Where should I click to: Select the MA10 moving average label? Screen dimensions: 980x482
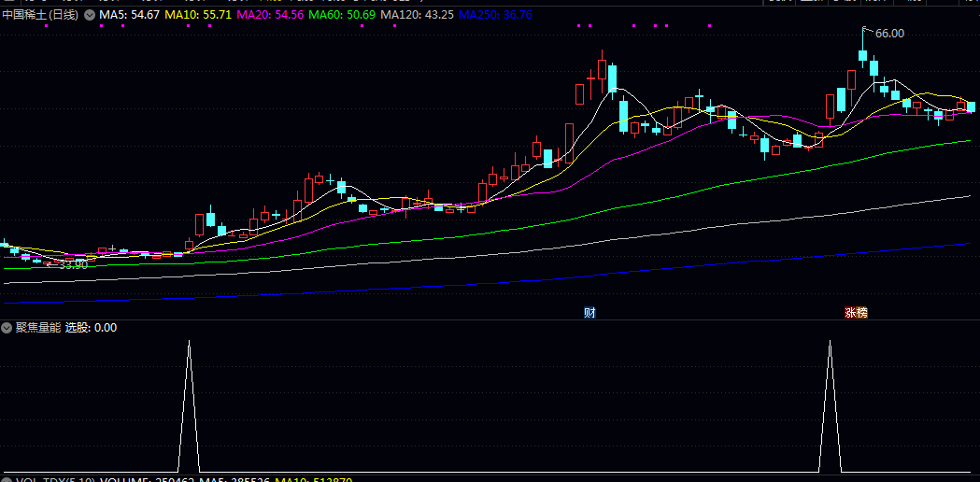[x=197, y=16]
